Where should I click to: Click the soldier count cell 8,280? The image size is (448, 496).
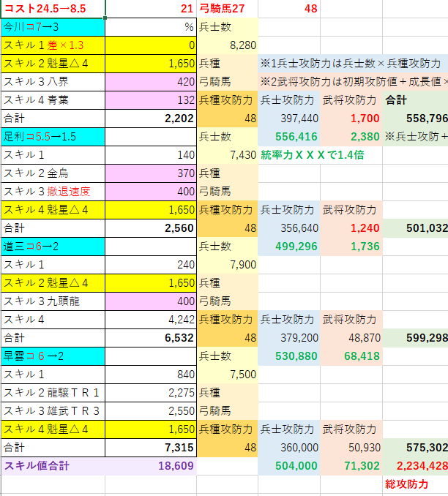point(228,45)
